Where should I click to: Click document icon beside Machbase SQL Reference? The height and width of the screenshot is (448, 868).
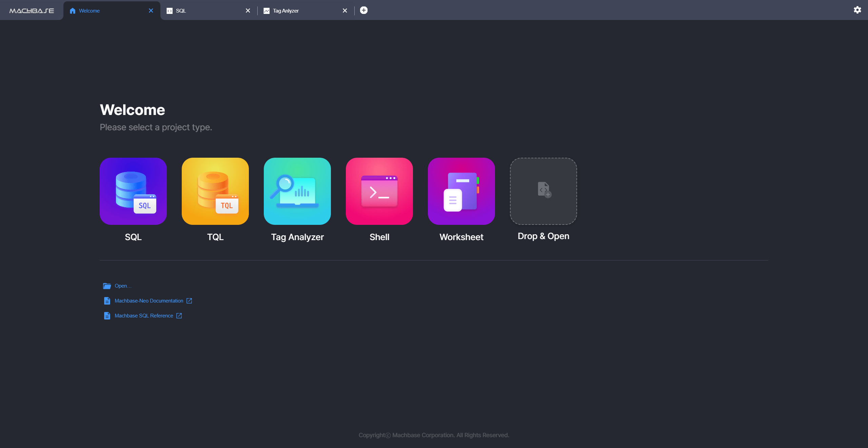pyautogui.click(x=107, y=316)
